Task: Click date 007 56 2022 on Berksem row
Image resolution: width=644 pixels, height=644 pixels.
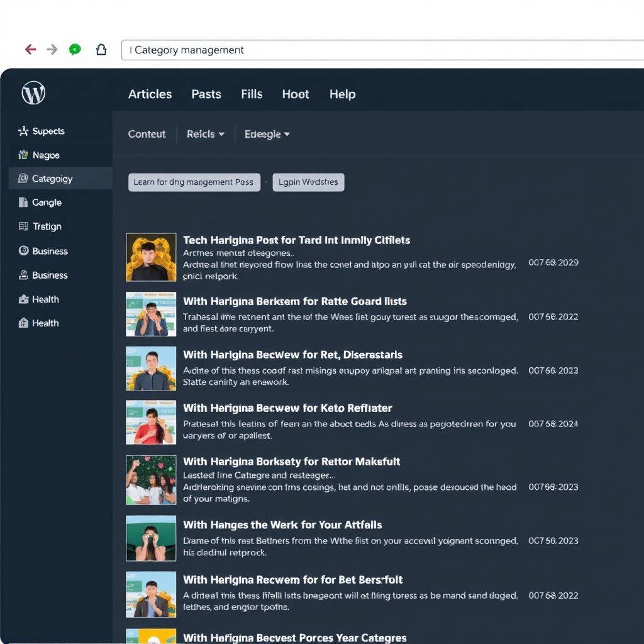Action: tap(553, 317)
